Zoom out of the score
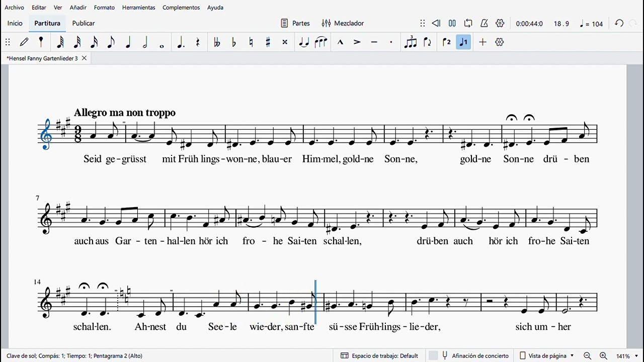Image resolution: width=644 pixels, height=362 pixels. pos(587,356)
